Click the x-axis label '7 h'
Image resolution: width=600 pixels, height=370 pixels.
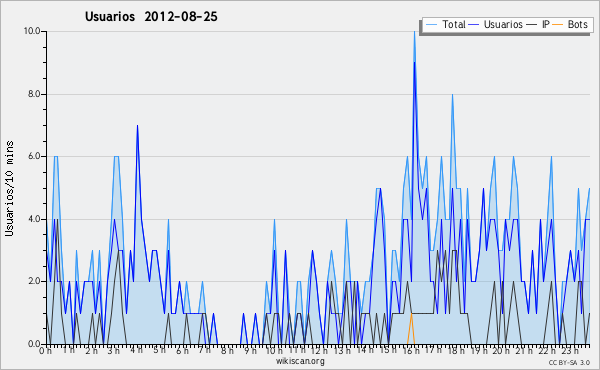(204, 350)
